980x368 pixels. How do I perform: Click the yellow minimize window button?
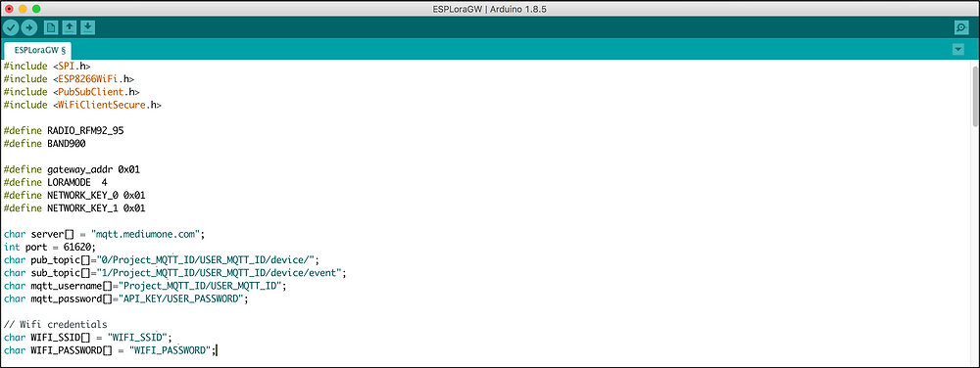[x=23, y=9]
